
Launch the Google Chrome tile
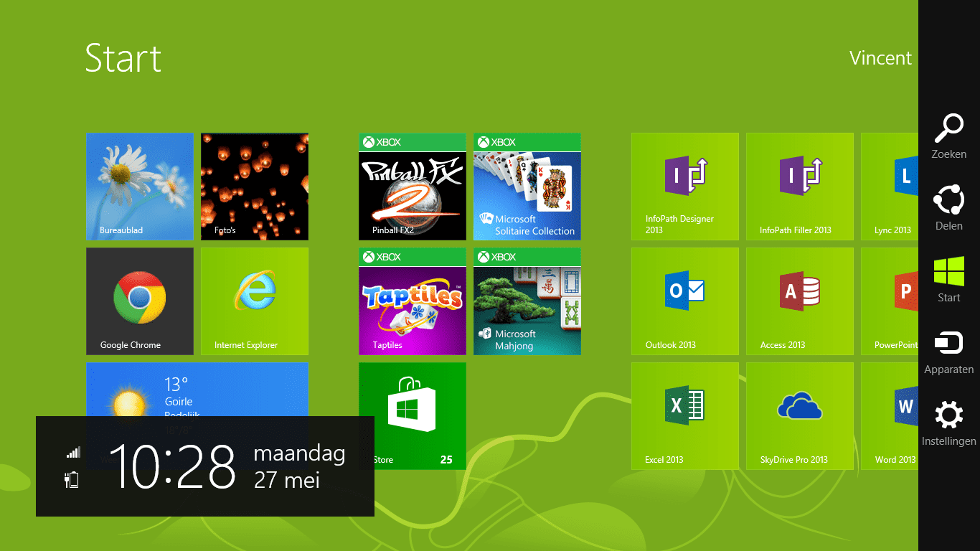click(x=140, y=301)
